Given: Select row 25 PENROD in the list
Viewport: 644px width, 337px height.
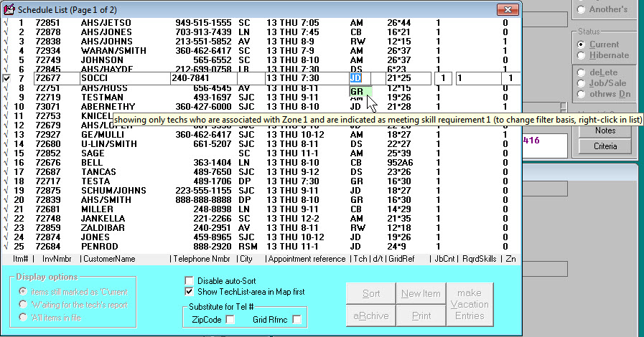Looking at the screenshot, I should click(108, 247).
